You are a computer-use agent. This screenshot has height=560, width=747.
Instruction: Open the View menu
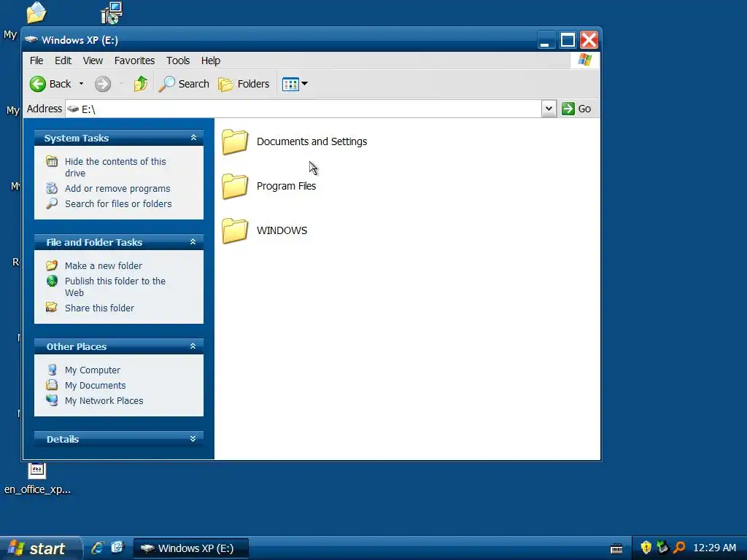(93, 61)
